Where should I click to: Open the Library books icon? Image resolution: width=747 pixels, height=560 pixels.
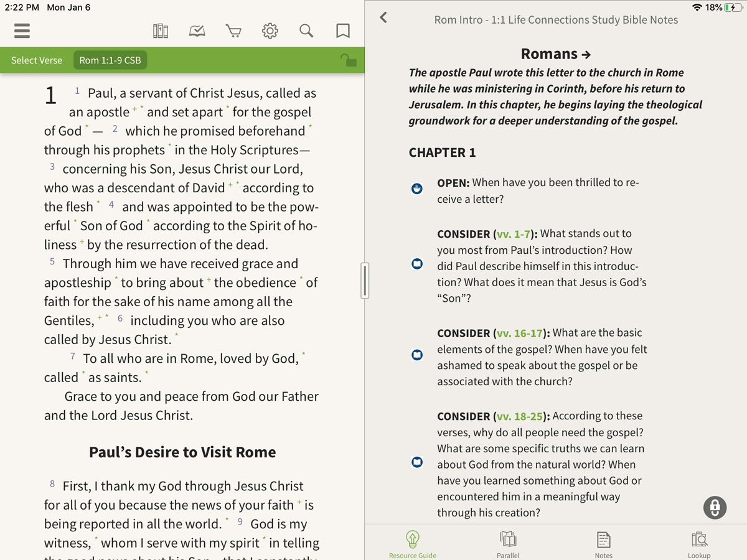pos(161,30)
